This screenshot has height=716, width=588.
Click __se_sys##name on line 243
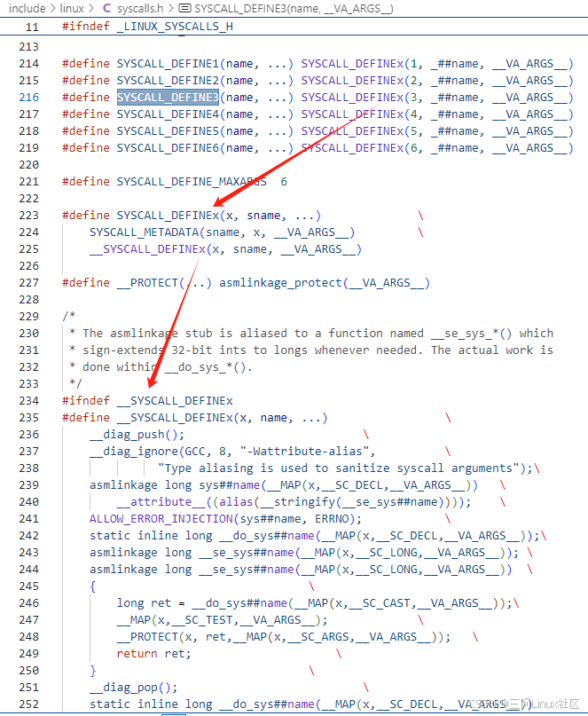[247, 553]
